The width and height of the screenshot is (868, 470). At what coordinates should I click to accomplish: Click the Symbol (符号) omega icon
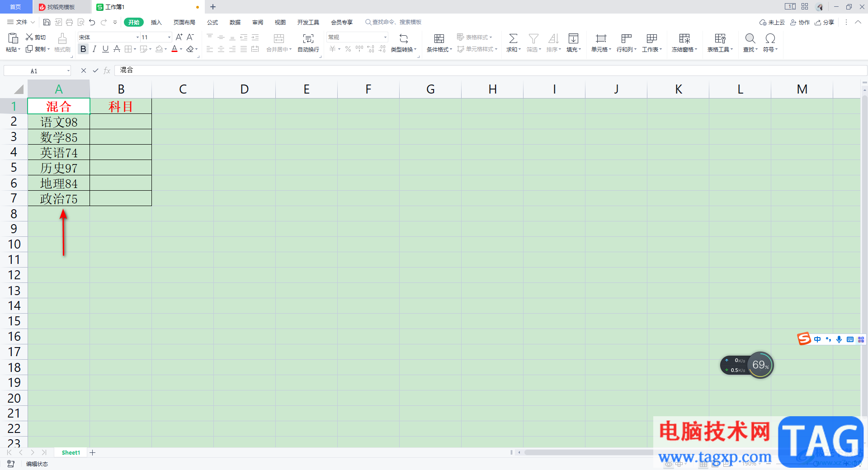tap(770, 38)
